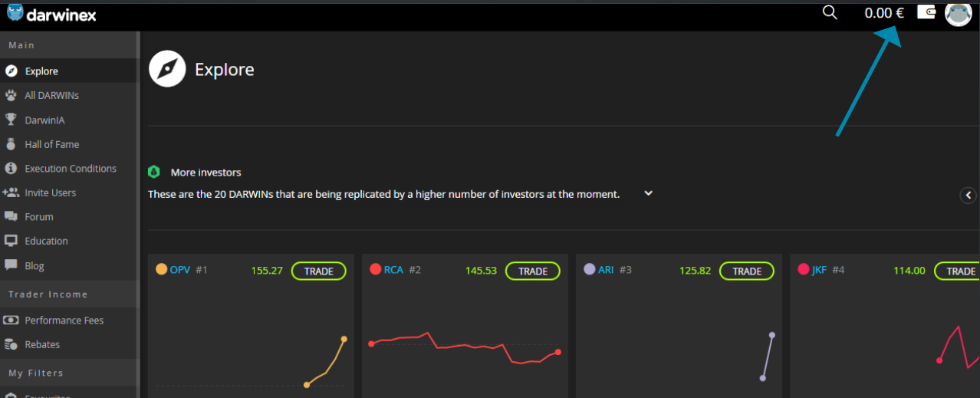980x398 pixels.
Task: Click the paw icon for All DARWINs
Action: [x=11, y=95]
